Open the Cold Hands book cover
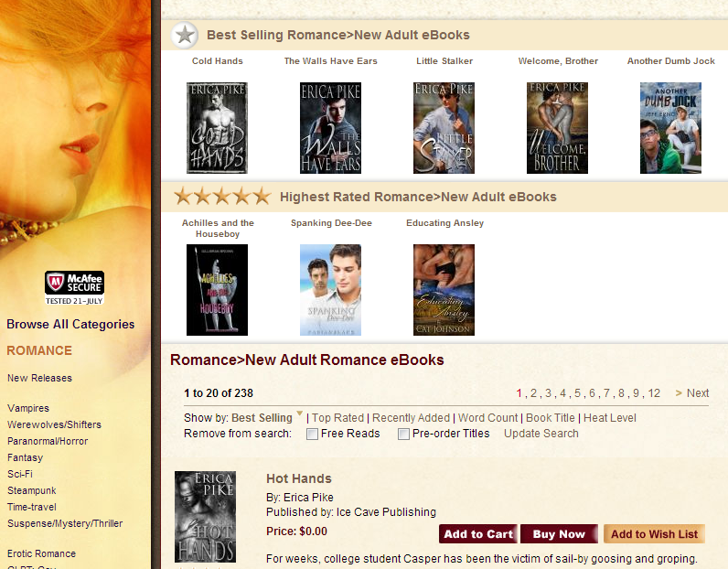The width and height of the screenshot is (728, 569). pyautogui.click(x=217, y=128)
